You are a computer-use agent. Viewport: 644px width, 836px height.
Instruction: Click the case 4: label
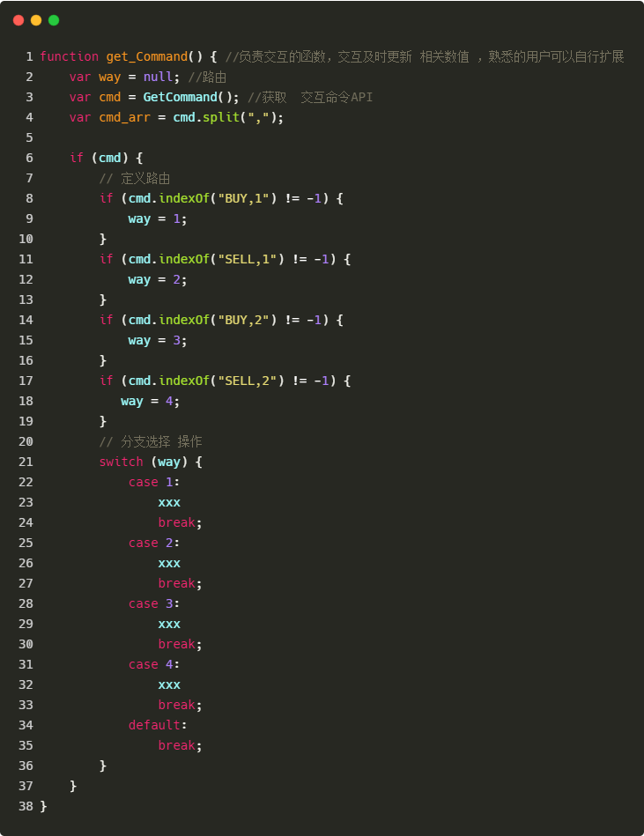click(154, 664)
